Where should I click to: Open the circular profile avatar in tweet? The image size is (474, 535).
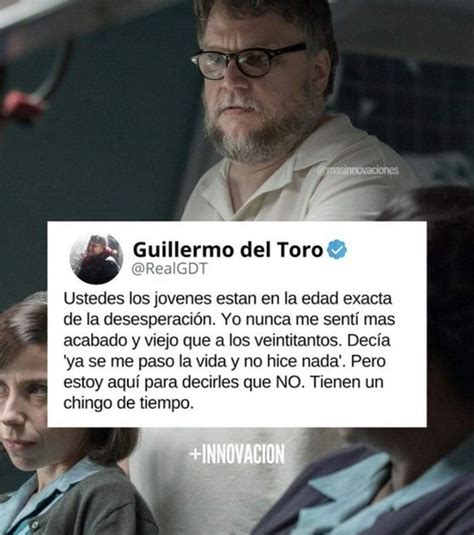pyautogui.click(x=96, y=259)
